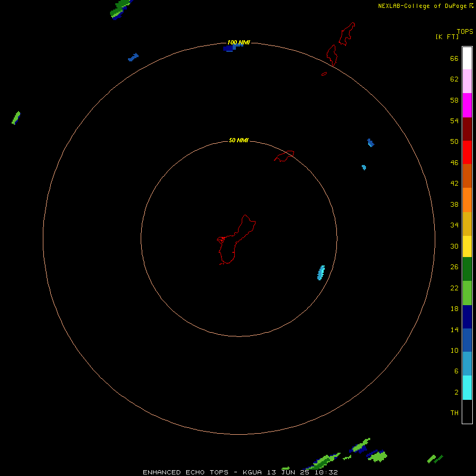476x476 pixels.
Task: Click the dark red 54 kft swatch
Action: [x=467, y=129]
